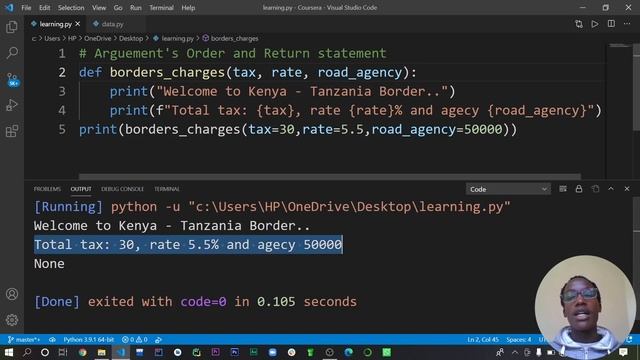Open Manage gear in activity bar
640x360 pixels.
click(12, 320)
